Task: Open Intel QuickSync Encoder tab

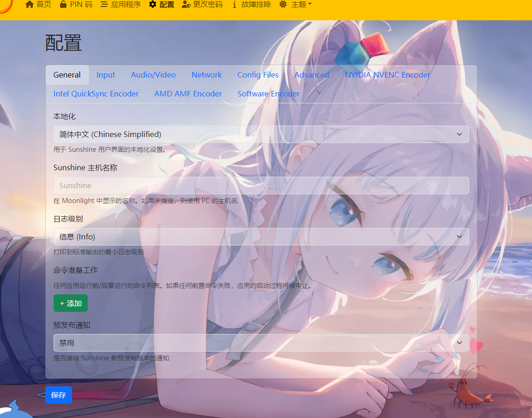Action: [x=96, y=94]
